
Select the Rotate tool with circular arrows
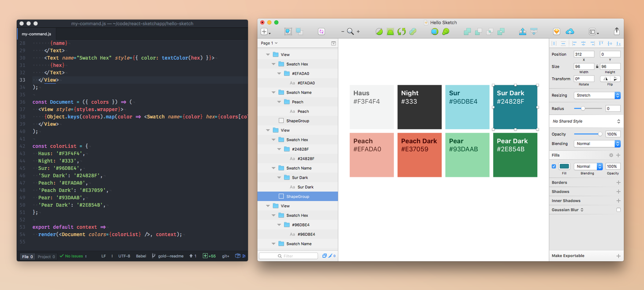(401, 32)
